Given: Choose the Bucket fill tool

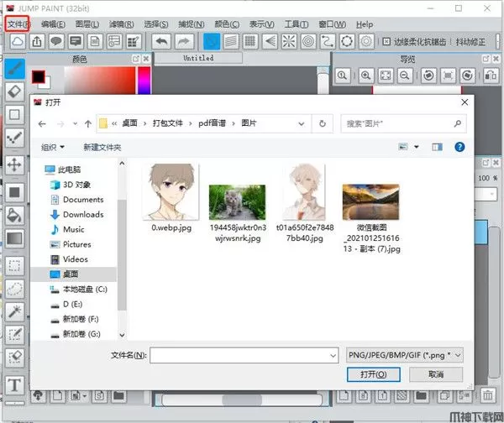Looking at the screenshot, I should (14, 214).
